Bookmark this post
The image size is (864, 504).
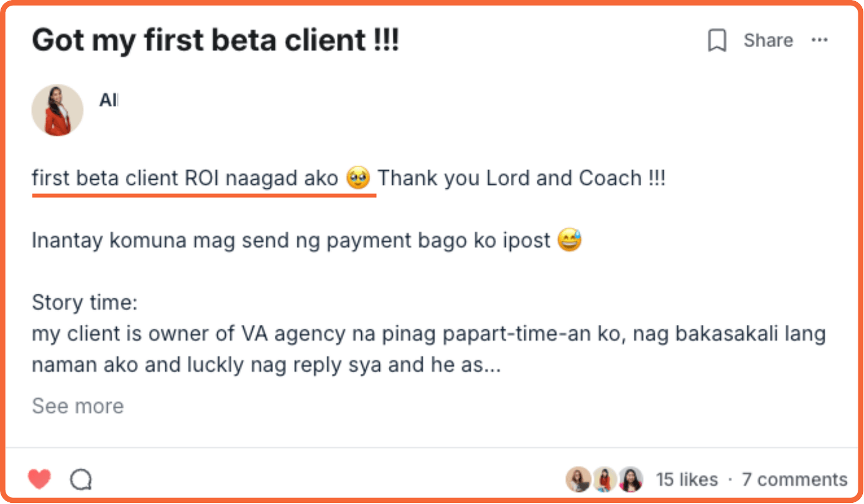point(717,40)
